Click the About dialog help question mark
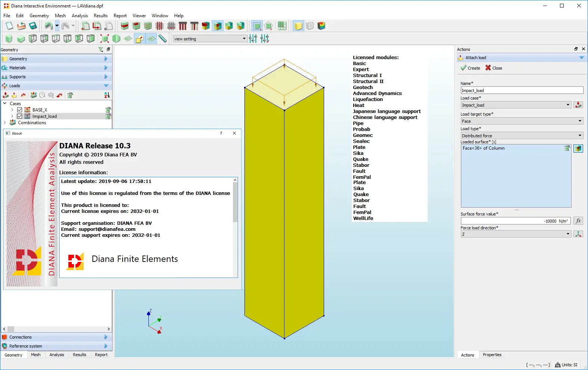588x370 pixels. [221, 133]
